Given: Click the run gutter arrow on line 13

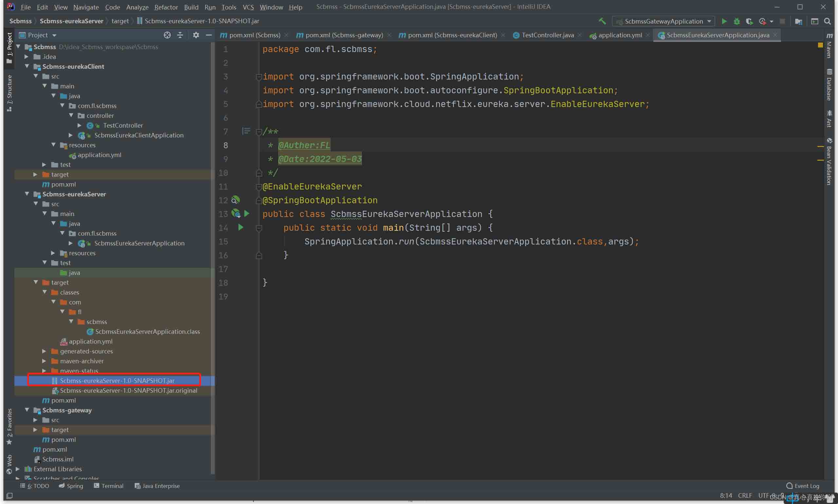Looking at the screenshot, I should click(x=247, y=214).
